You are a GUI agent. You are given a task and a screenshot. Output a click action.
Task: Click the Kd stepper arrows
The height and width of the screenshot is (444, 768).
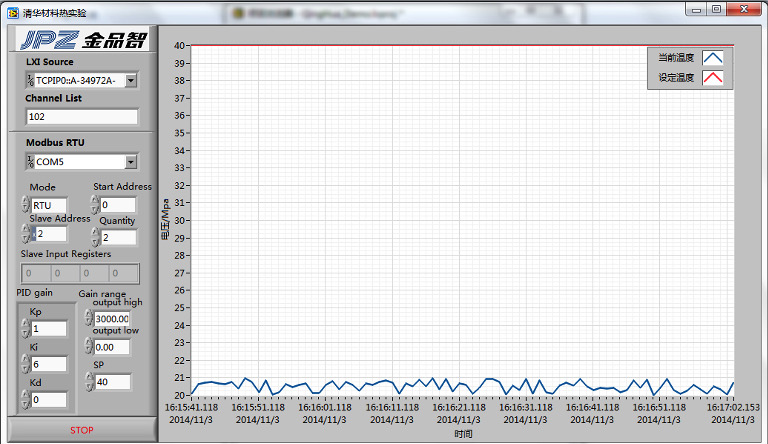(x=25, y=400)
